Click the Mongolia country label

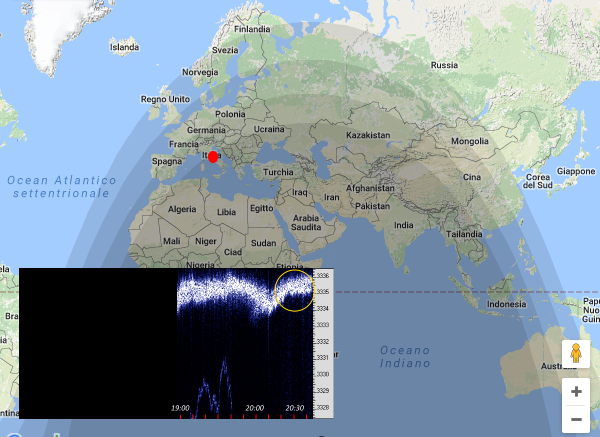point(470,142)
